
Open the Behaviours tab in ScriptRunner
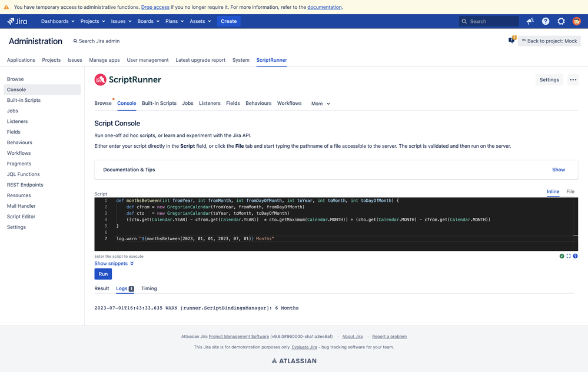tap(258, 103)
